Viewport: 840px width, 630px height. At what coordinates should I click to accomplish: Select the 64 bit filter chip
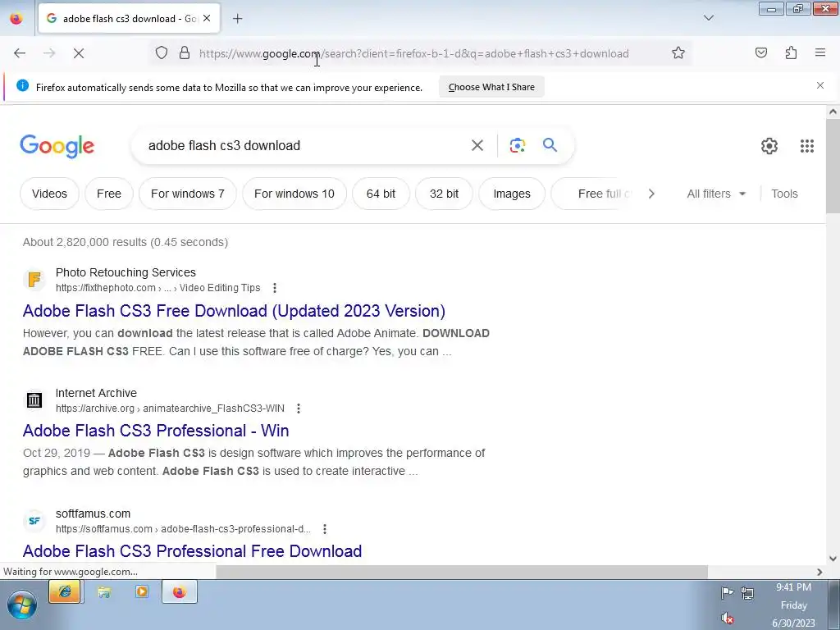[x=381, y=194]
